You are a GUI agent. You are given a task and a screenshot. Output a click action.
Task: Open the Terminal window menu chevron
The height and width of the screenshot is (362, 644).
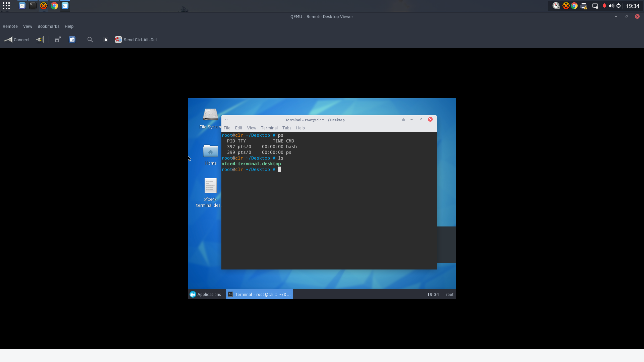226,120
